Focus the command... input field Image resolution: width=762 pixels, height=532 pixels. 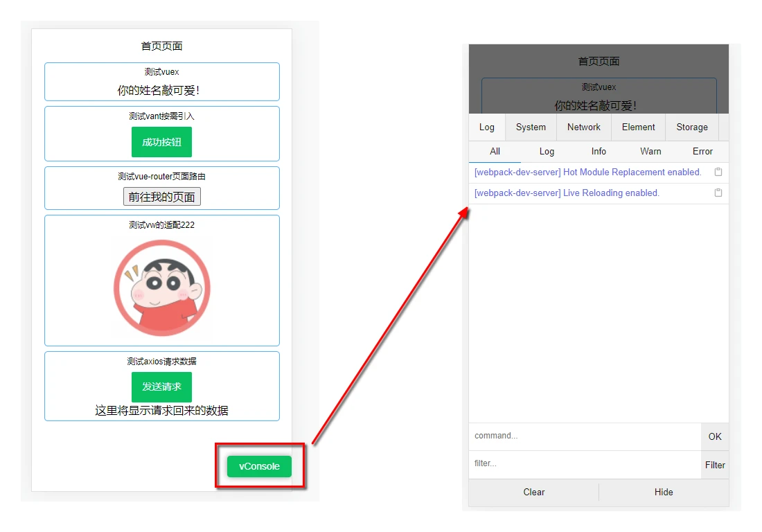[x=585, y=436]
